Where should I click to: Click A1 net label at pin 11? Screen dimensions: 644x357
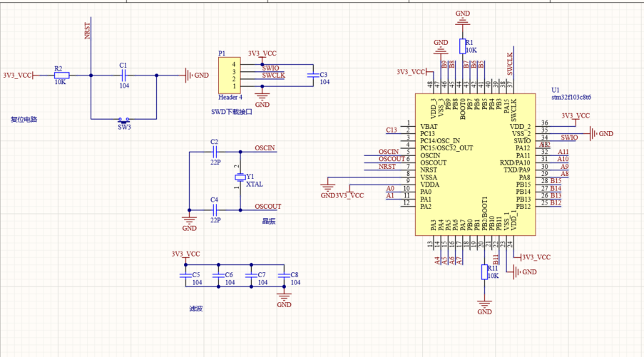390,196
